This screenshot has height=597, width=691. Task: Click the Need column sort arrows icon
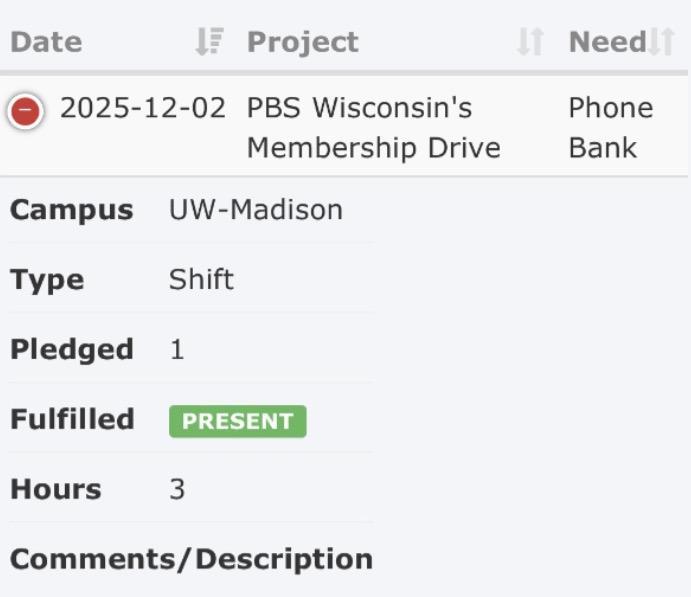(x=661, y=42)
